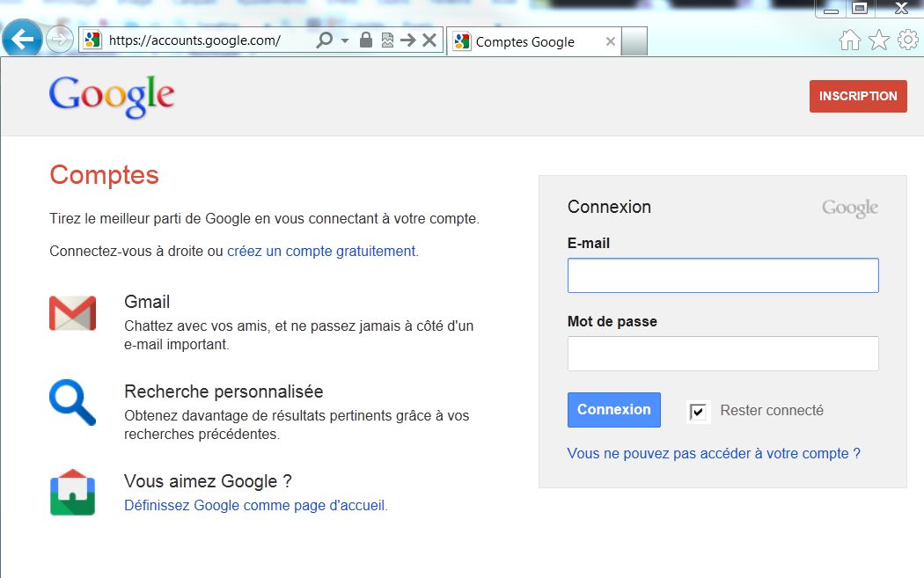Open the créez un compte gratuitement link
The height and width of the screenshot is (578, 924).
[x=321, y=251]
